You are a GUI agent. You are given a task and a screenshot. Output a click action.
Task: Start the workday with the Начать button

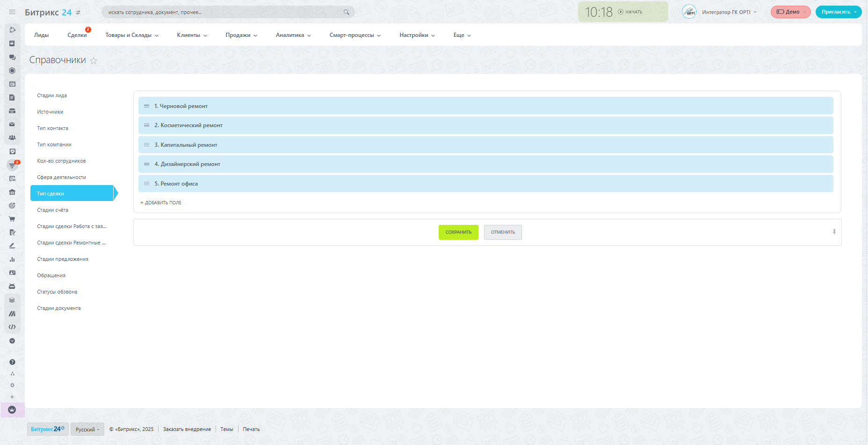point(630,12)
